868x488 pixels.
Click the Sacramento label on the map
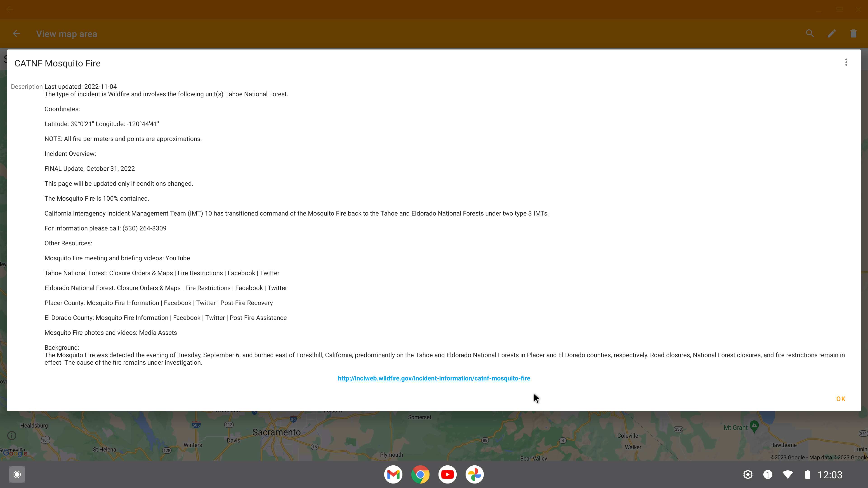coord(276,432)
